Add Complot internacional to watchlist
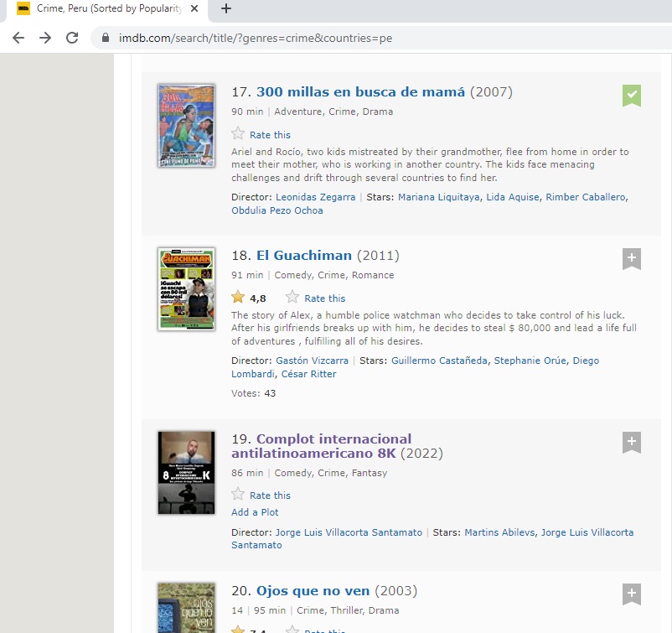672x633 pixels. (x=631, y=443)
